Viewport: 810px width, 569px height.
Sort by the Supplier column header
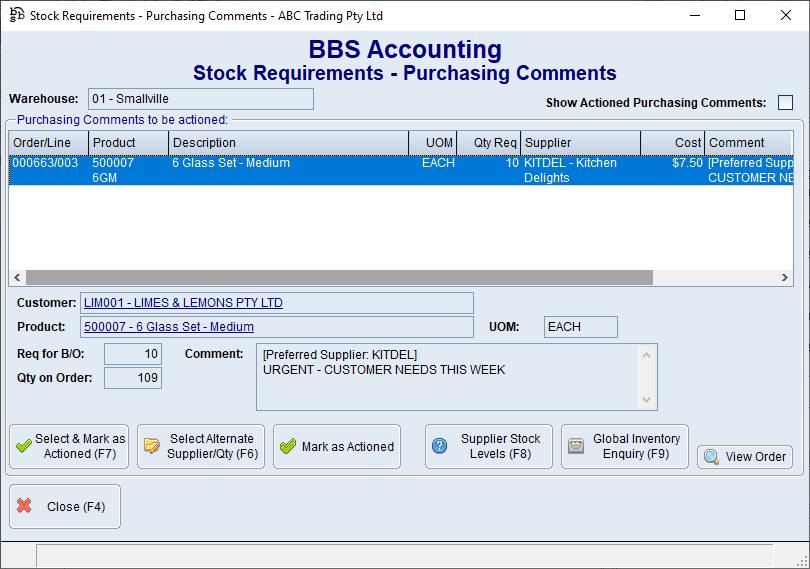click(x=580, y=143)
